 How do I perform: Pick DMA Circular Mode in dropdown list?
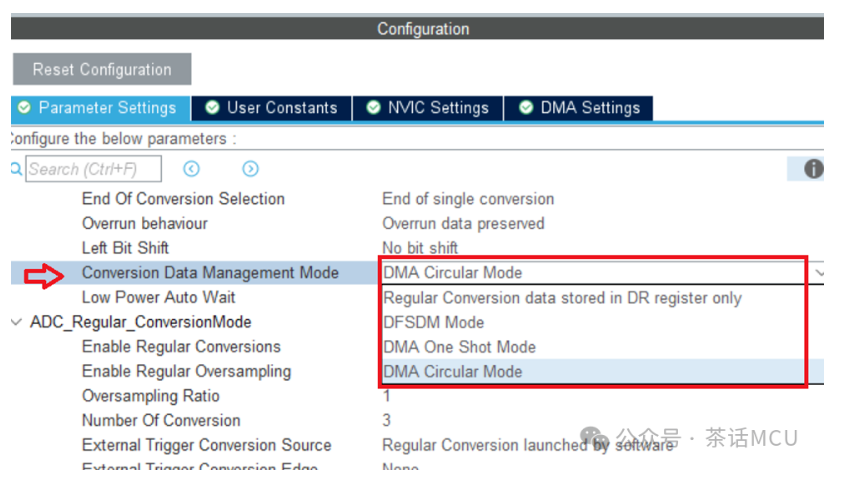[452, 371]
